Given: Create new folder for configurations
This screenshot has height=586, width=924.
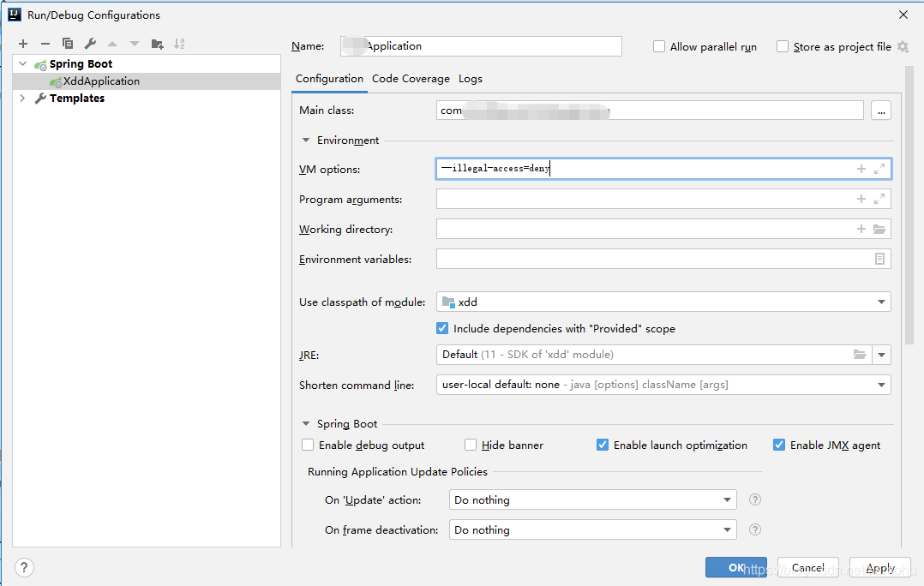Looking at the screenshot, I should 158,44.
